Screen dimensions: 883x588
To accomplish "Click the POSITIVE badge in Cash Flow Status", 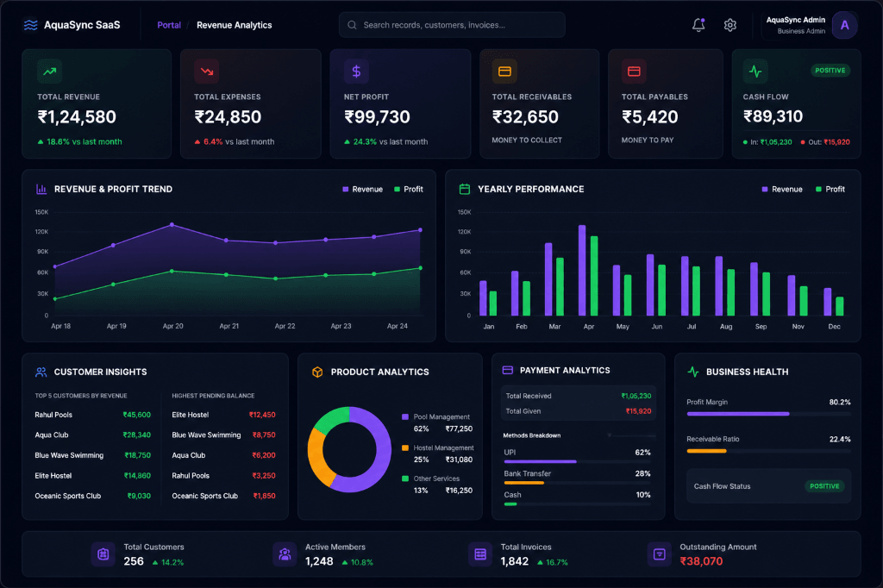I will (824, 486).
